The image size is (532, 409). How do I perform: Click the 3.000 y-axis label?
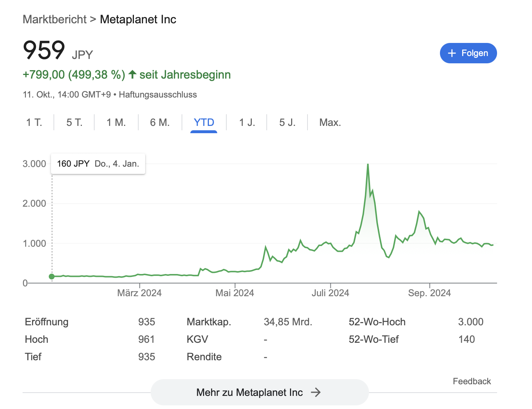34,164
